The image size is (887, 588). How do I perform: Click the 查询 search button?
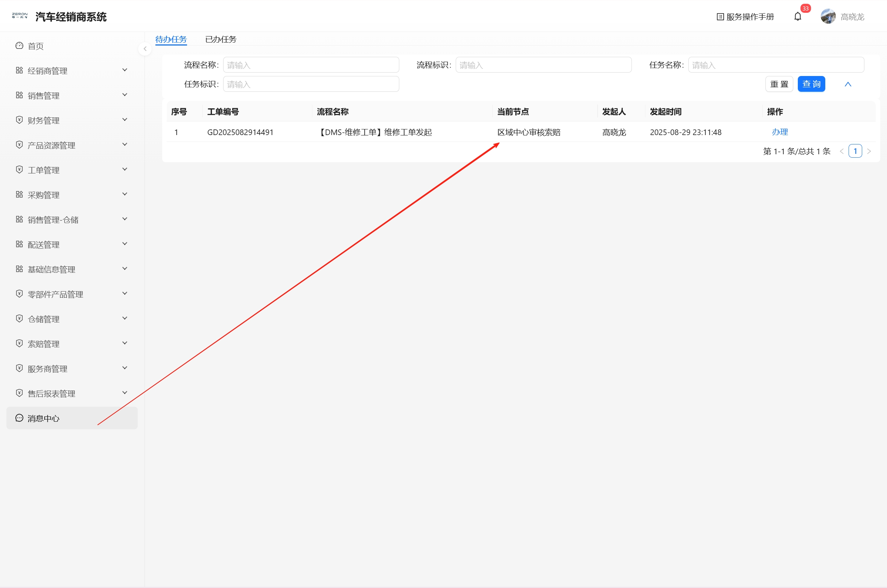[811, 84]
